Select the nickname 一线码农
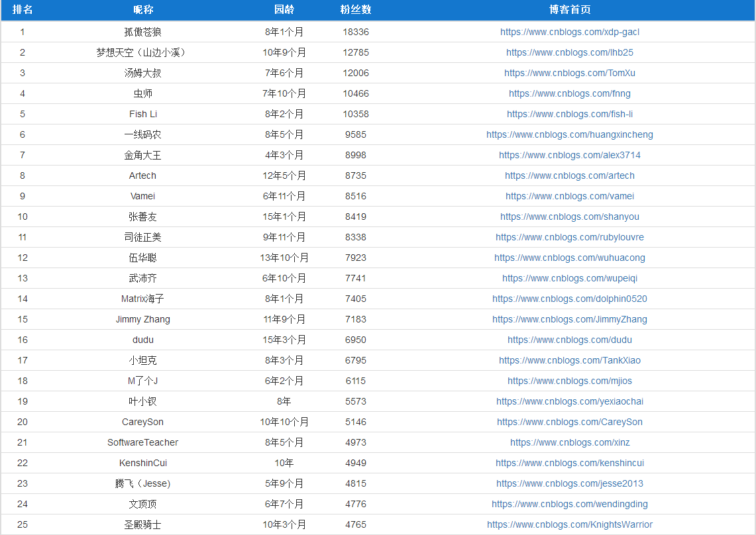The image size is (756, 535). pyautogui.click(x=142, y=134)
